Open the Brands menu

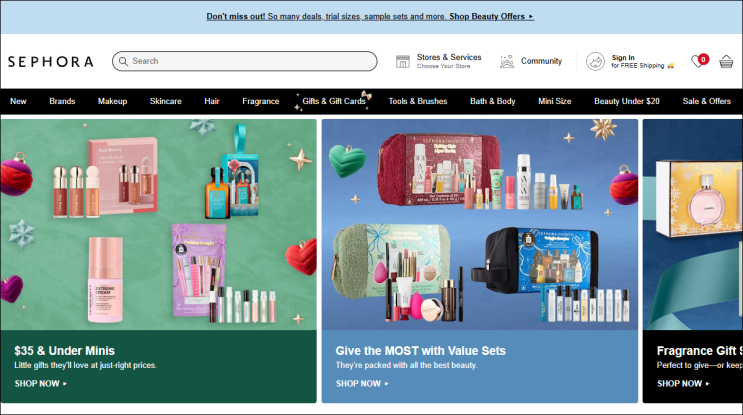(62, 101)
